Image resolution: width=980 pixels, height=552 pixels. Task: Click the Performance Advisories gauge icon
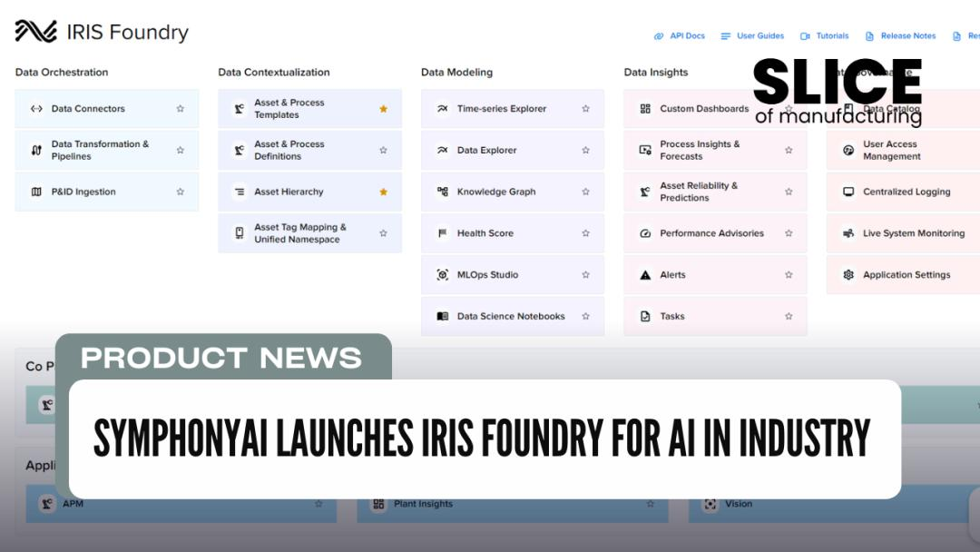[x=646, y=233]
